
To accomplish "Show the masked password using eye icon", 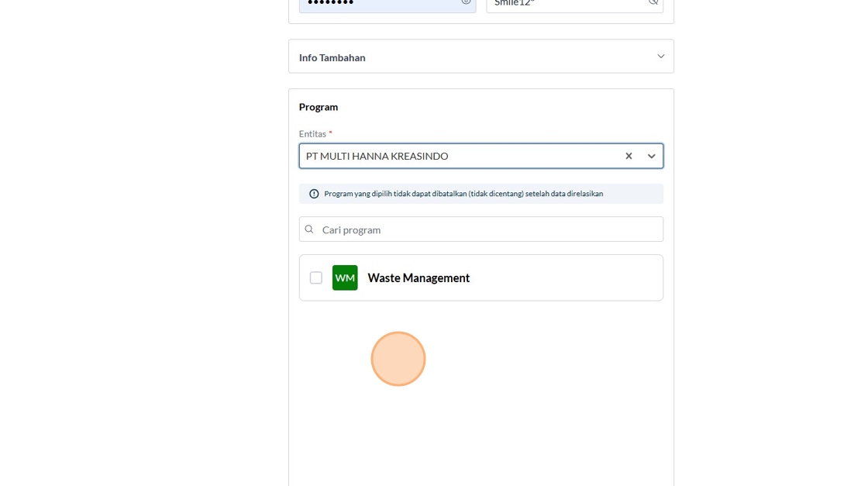I will tap(466, 2).
